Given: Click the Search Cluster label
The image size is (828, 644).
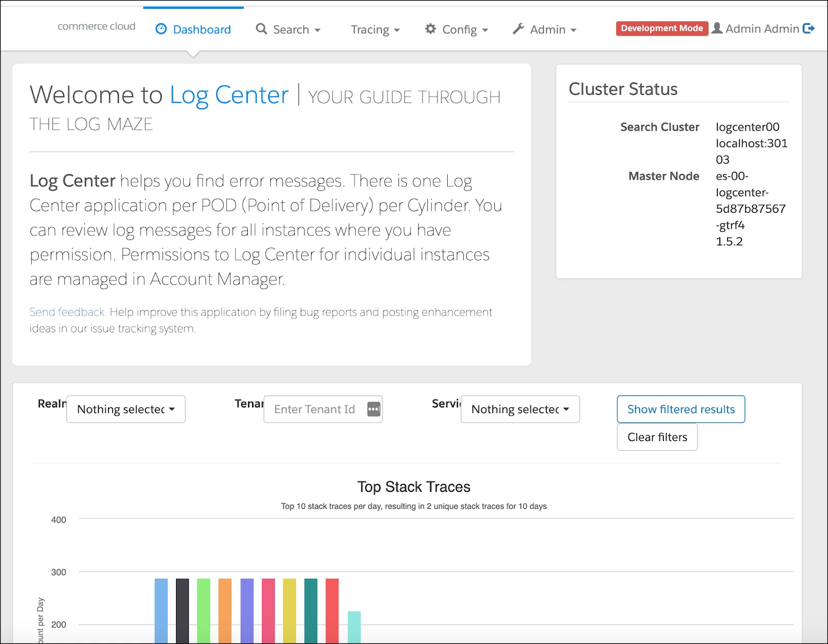Looking at the screenshot, I should 660,127.
